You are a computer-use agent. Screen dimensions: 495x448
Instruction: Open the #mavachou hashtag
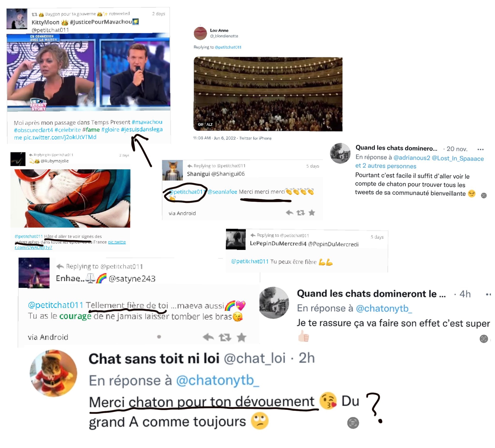tap(147, 122)
